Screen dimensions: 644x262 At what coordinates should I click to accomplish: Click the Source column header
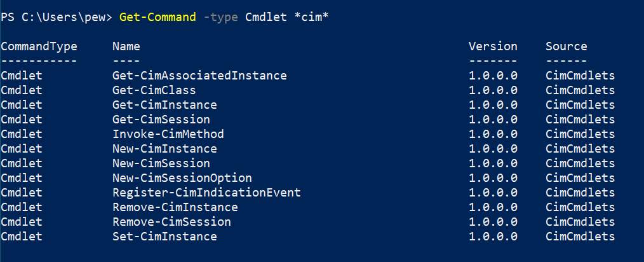567,46
